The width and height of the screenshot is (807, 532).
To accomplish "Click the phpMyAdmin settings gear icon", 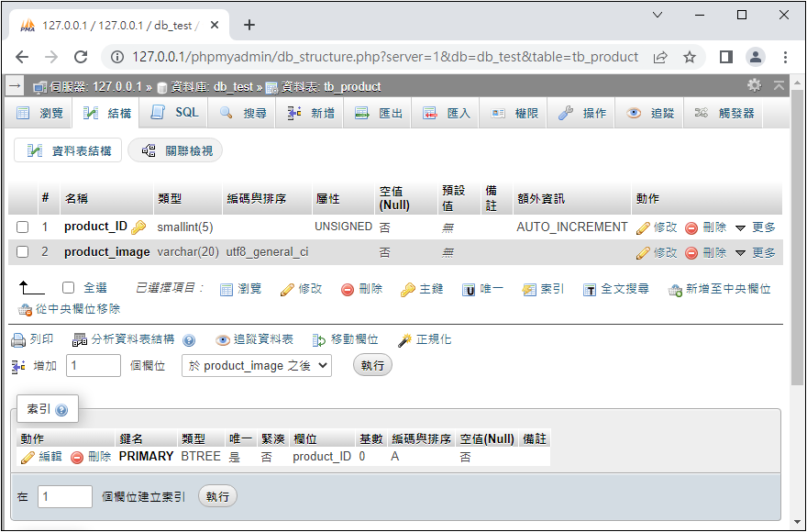I will 754,85.
